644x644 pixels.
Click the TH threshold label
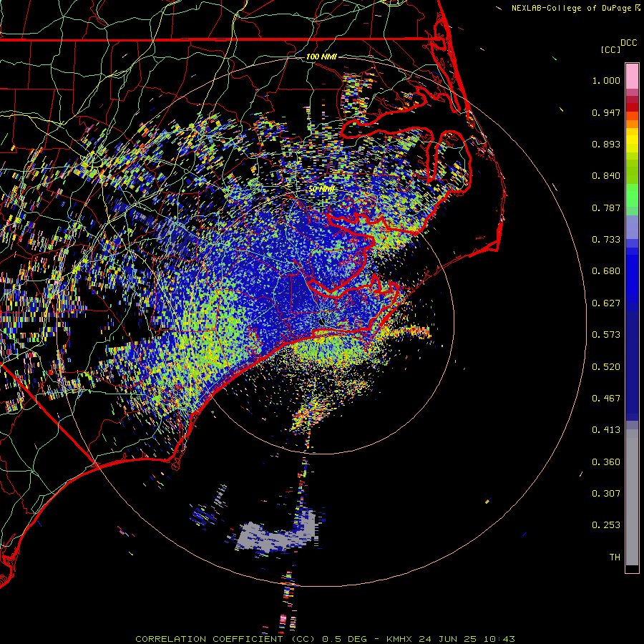click(615, 557)
